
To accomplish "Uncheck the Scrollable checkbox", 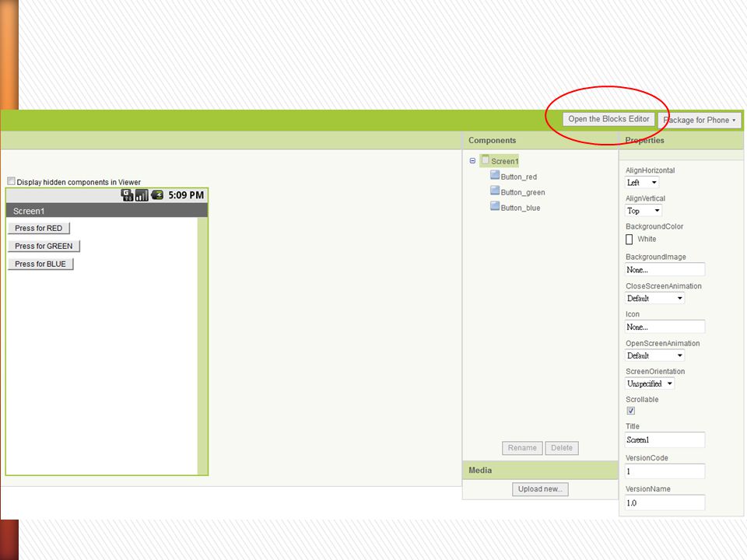I will [630, 411].
